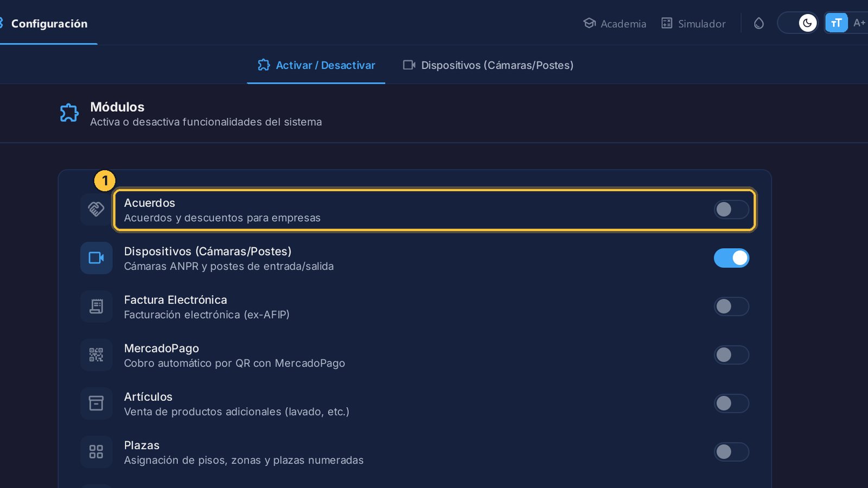This screenshot has height=488, width=868.
Task: Click 'Cámaras ANPR y postes de entrada/salida'
Action: 229,266
